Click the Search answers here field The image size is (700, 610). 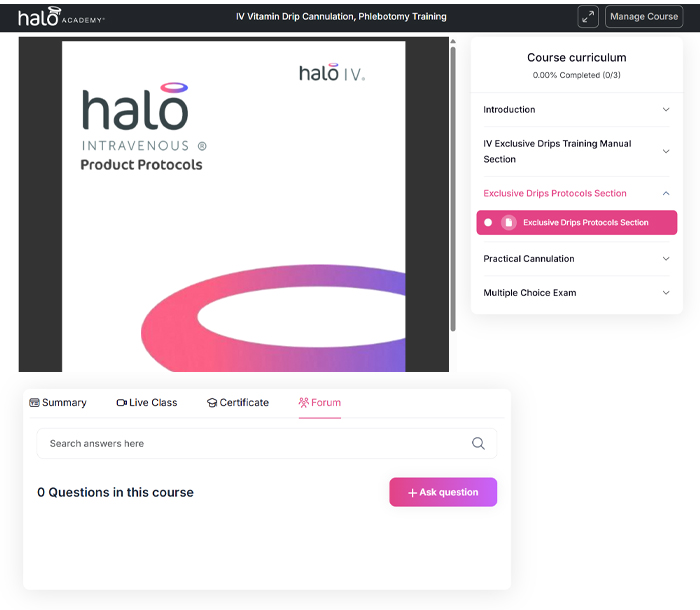(x=267, y=443)
